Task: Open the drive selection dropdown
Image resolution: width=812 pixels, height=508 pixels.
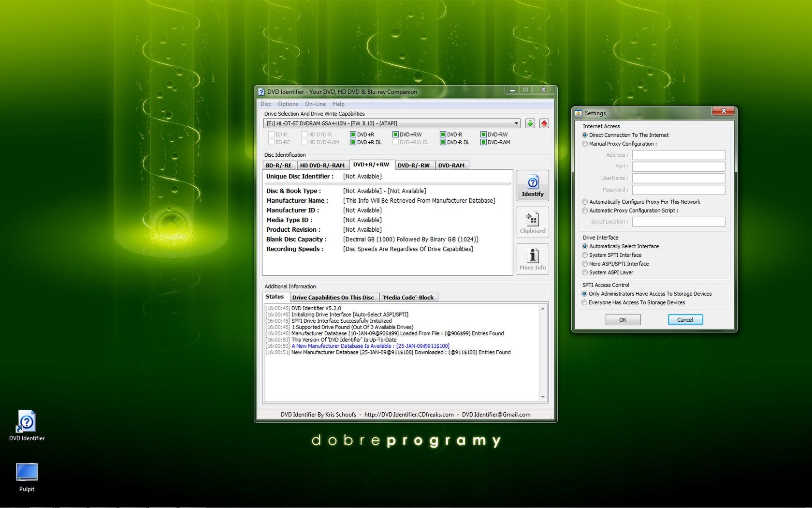Action: click(x=516, y=123)
